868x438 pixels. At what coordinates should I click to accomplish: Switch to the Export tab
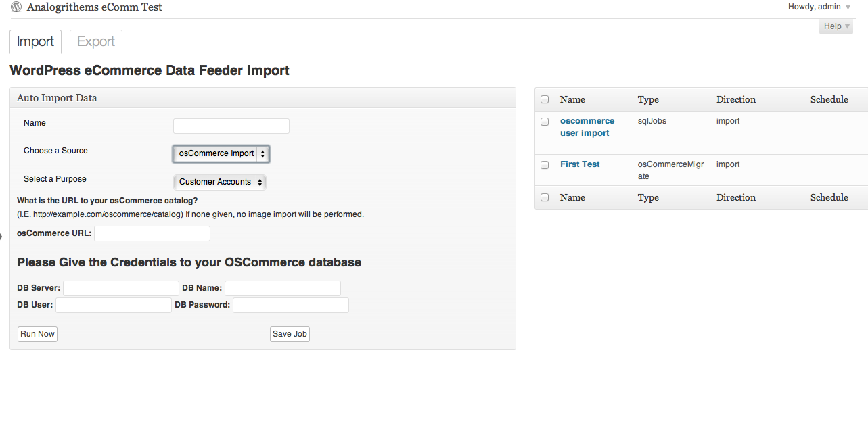click(96, 42)
